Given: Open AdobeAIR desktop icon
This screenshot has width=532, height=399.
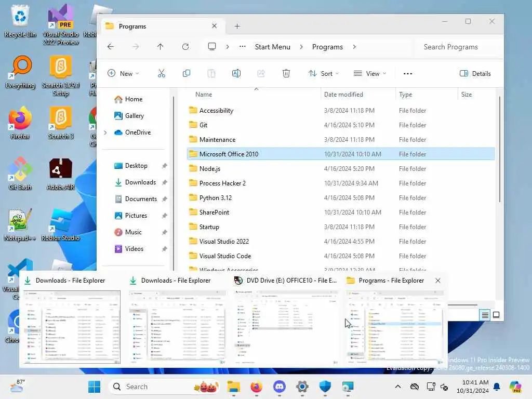Looking at the screenshot, I should (61, 174).
